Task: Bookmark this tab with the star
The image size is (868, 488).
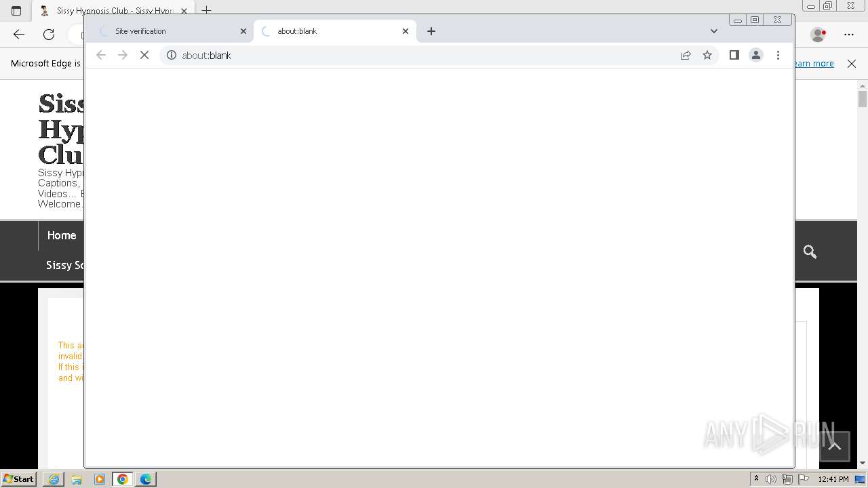Action: point(707,56)
